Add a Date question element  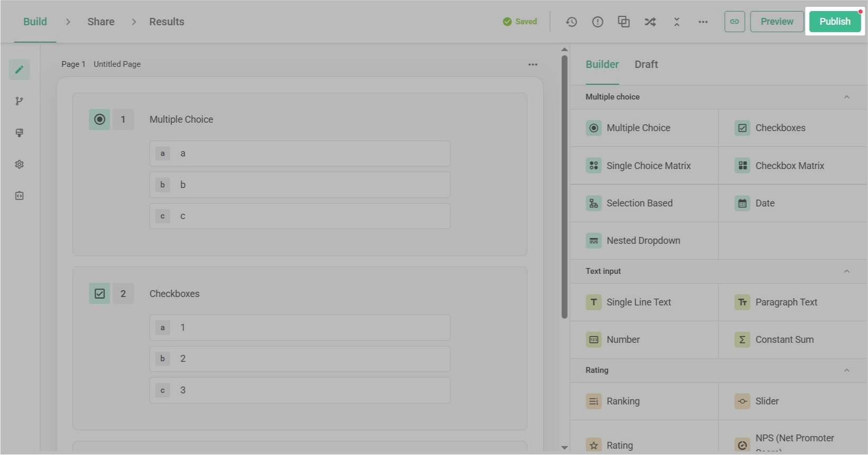(793, 203)
